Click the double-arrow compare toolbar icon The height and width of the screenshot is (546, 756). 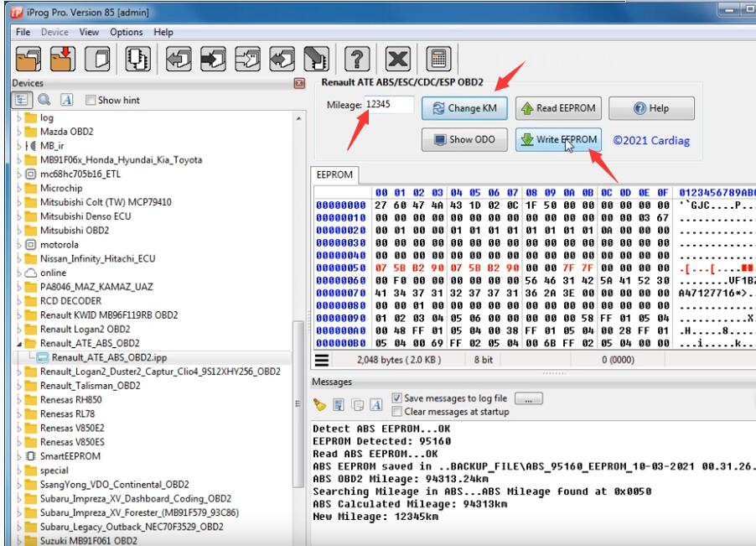click(x=282, y=59)
